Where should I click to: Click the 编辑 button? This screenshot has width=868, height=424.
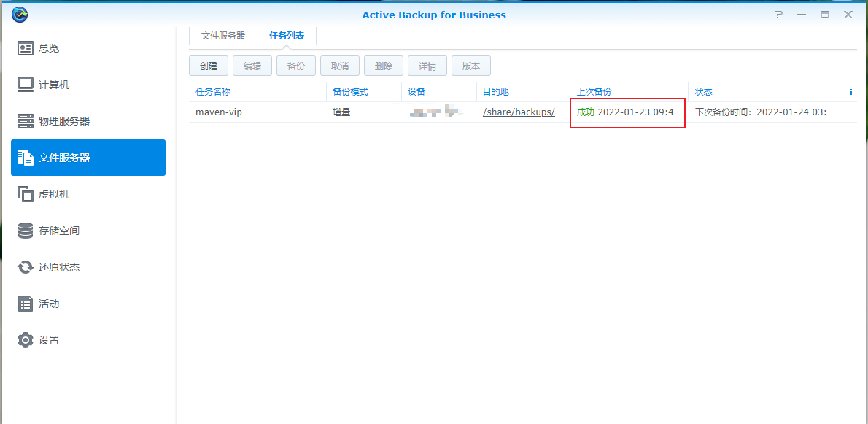click(252, 66)
